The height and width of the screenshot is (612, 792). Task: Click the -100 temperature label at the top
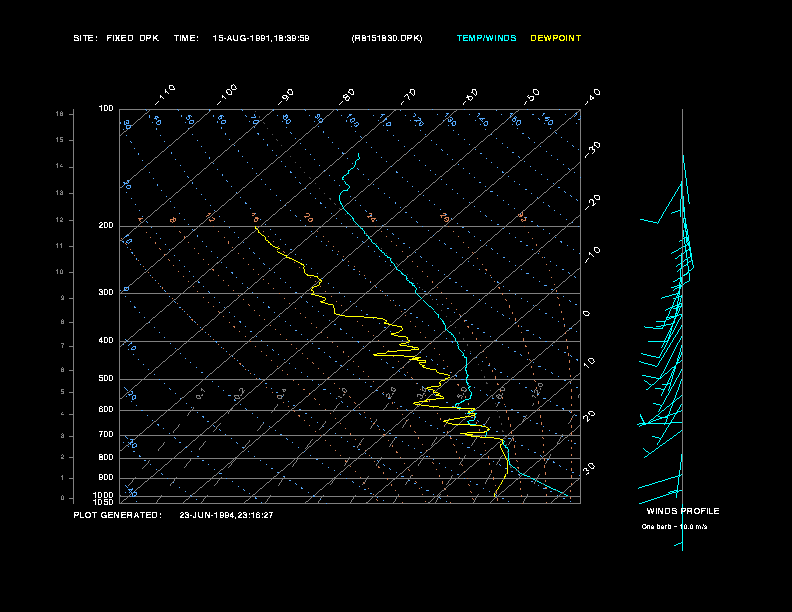pyautogui.click(x=227, y=95)
